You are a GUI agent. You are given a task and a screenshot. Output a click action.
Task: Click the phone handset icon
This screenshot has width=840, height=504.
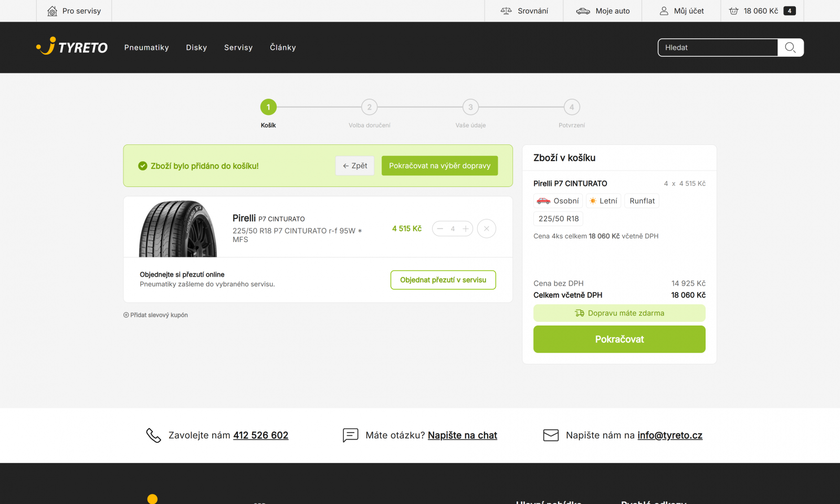(x=153, y=435)
